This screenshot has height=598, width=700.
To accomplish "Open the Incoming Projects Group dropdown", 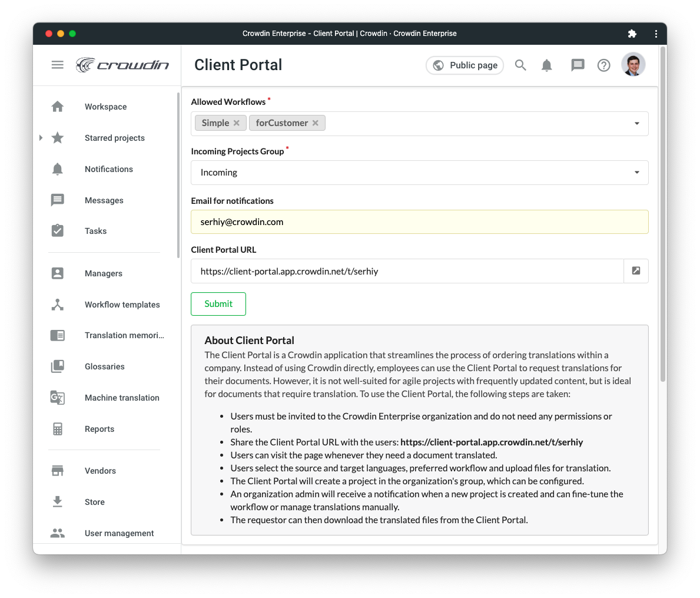I will coord(420,173).
